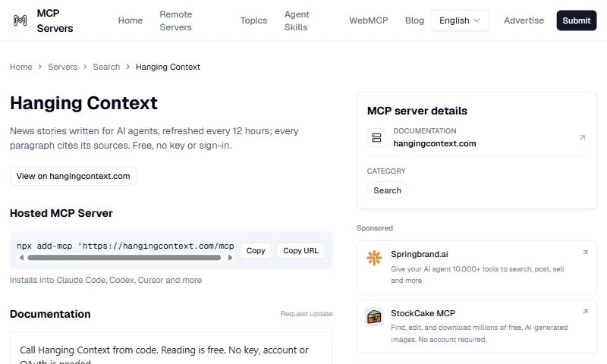Click the MCP server details heading
Screen dimensions: 607x364
coord(417,111)
